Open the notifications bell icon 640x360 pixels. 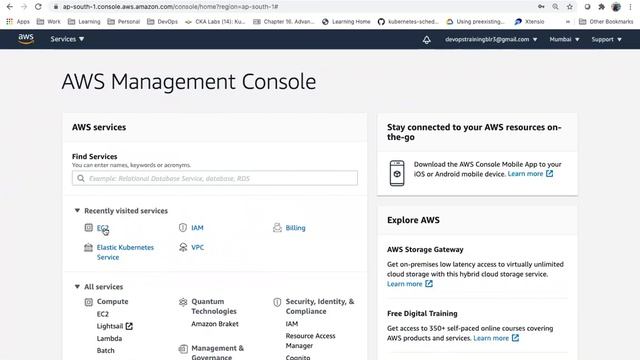pos(427,40)
